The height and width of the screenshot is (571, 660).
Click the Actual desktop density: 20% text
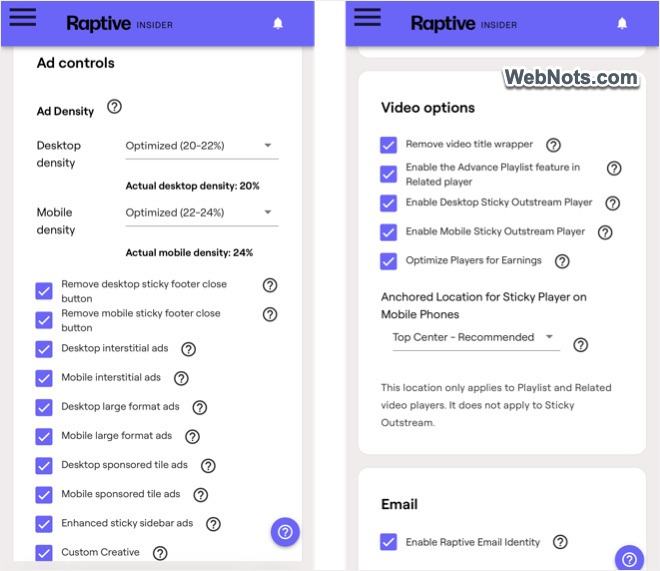192,186
